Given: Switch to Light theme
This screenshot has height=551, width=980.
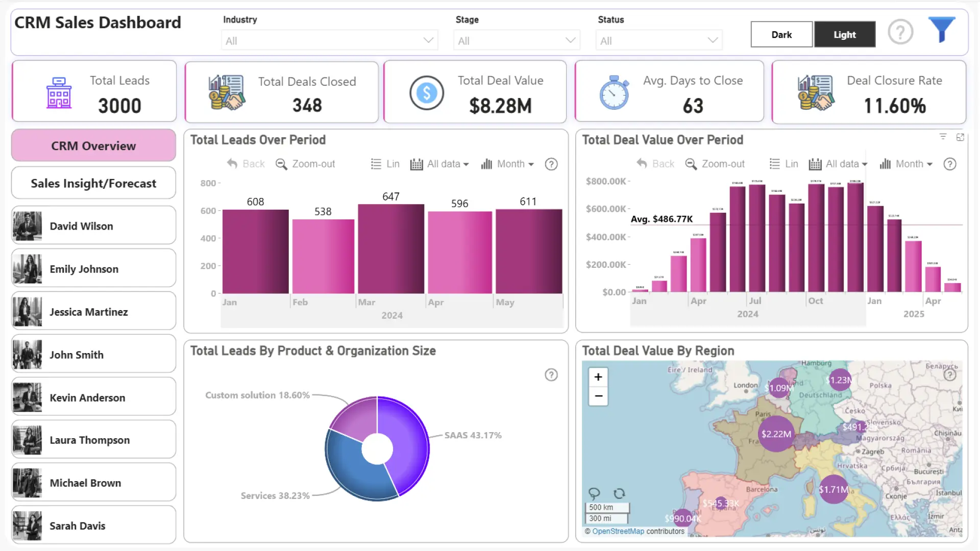Looking at the screenshot, I should pos(845,35).
